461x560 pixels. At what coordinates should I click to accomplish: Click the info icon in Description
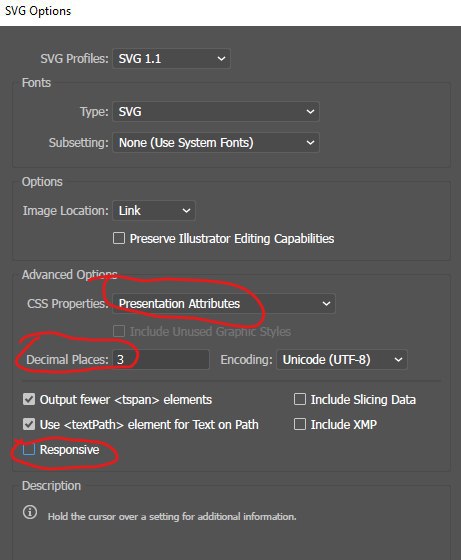(30, 512)
